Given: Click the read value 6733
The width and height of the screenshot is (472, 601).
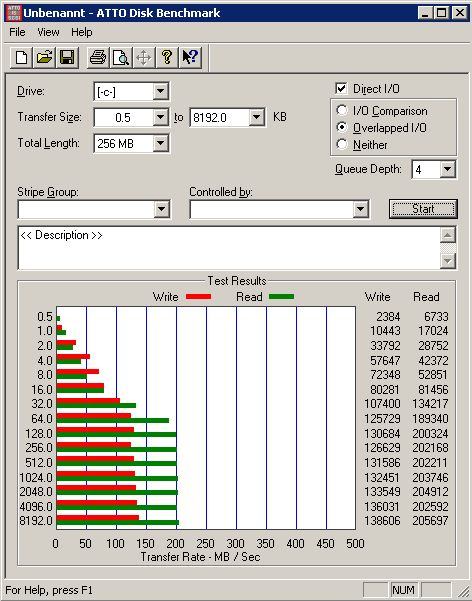Looking at the screenshot, I should click(x=436, y=317).
